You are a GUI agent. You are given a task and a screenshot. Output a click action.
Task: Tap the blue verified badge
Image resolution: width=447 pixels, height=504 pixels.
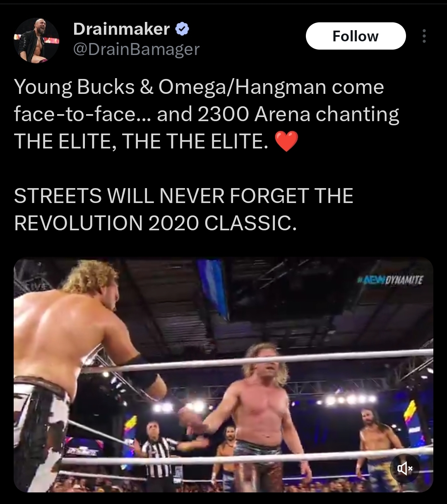click(182, 29)
